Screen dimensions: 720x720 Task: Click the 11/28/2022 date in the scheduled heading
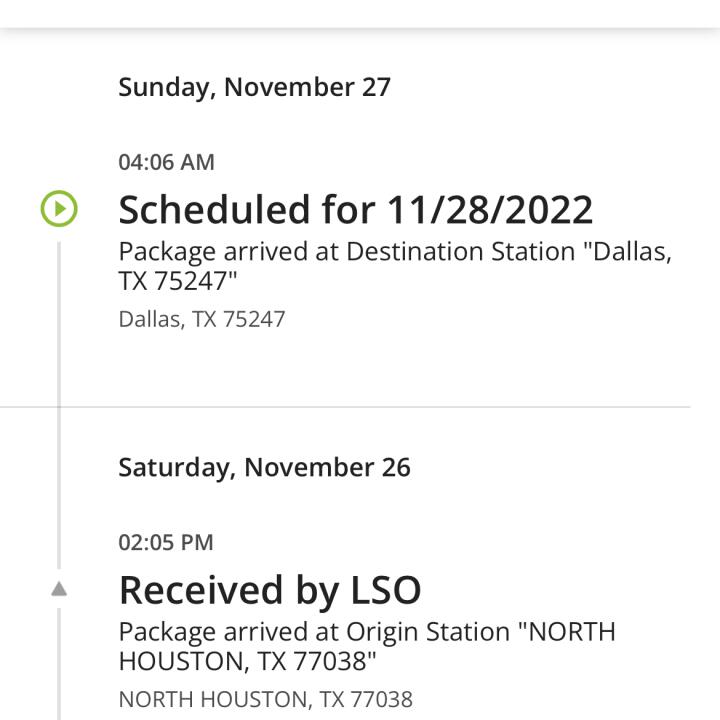click(x=490, y=210)
